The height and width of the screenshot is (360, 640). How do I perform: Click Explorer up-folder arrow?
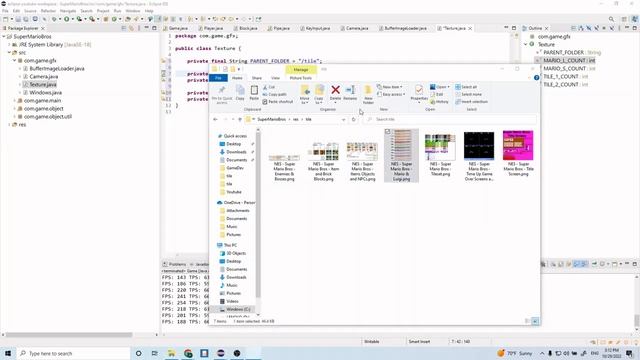(240, 120)
